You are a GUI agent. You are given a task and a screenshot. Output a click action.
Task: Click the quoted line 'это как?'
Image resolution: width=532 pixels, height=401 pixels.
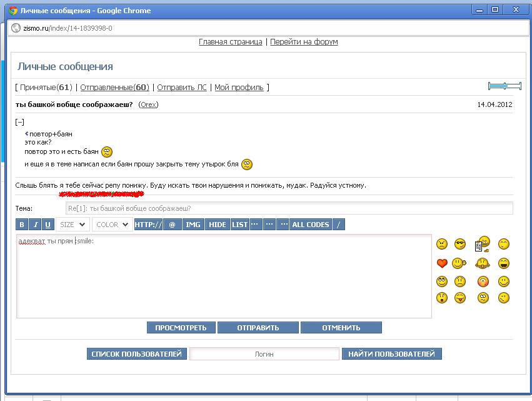38,142
